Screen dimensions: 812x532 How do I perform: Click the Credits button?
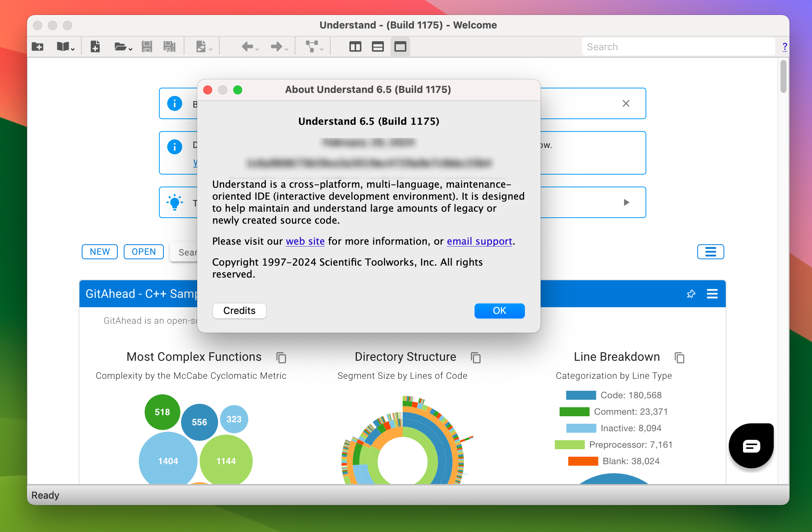point(240,311)
